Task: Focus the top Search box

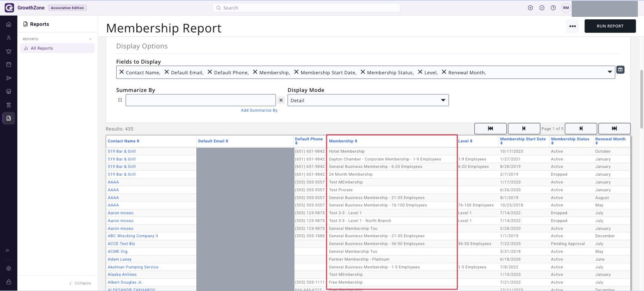Action: pos(306,8)
